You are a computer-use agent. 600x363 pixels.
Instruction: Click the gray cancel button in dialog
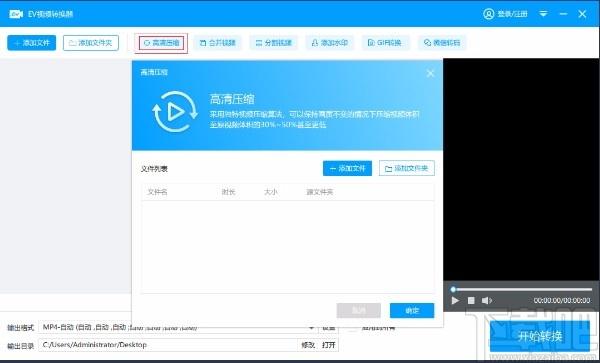click(x=359, y=311)
